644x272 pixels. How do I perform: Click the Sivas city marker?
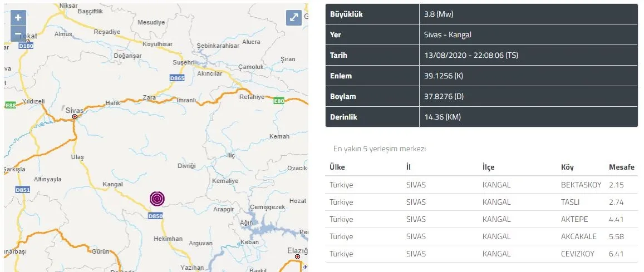point(74,117)
